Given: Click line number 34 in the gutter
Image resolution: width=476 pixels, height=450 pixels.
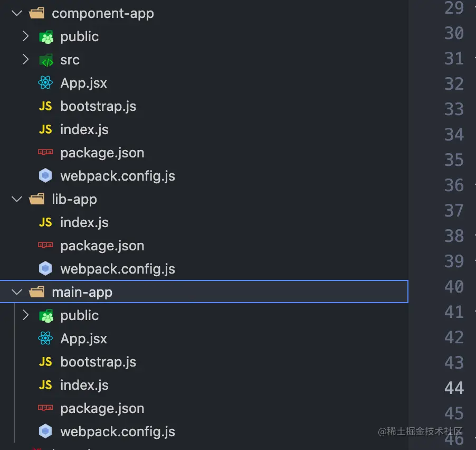Looking at the screenshot, I should tap(454, 134).
